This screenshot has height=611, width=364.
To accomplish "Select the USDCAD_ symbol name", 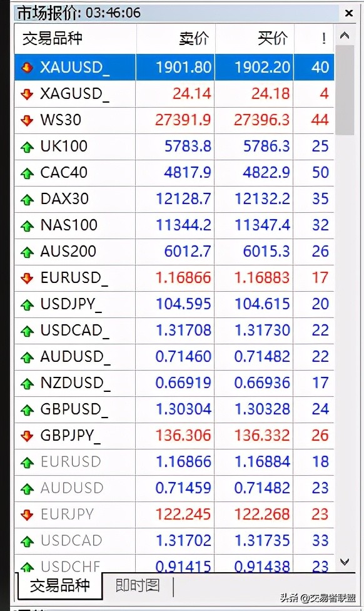I will click(75, 331).
